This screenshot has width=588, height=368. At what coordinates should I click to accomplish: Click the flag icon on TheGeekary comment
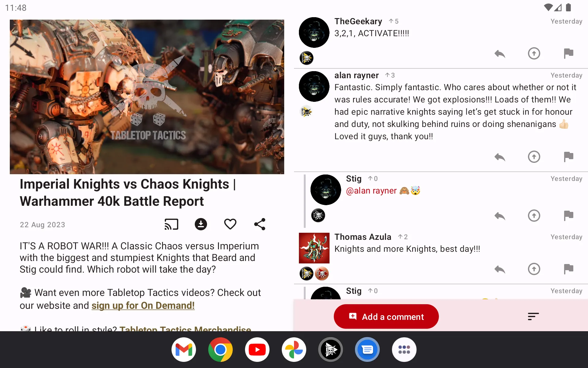pos(568,53)
